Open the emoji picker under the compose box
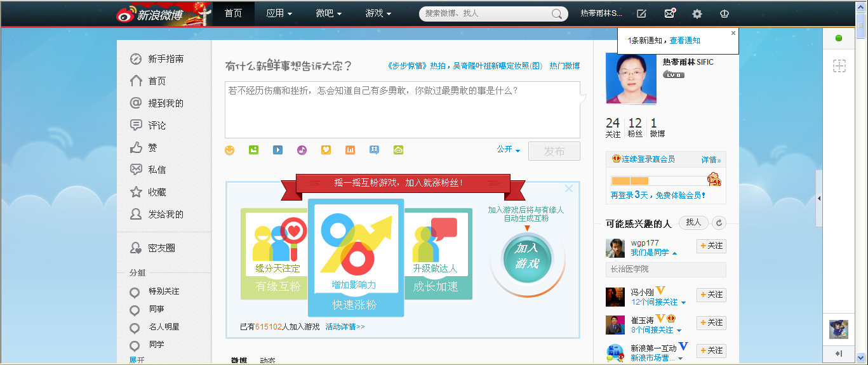The image size is (868, 365). click(x=230, y=150)
